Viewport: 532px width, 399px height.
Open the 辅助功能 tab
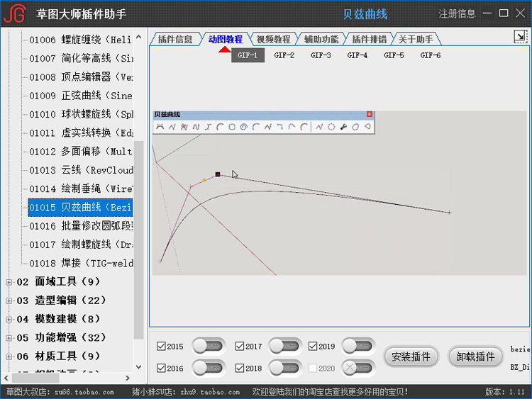click(x=321, y=39)
